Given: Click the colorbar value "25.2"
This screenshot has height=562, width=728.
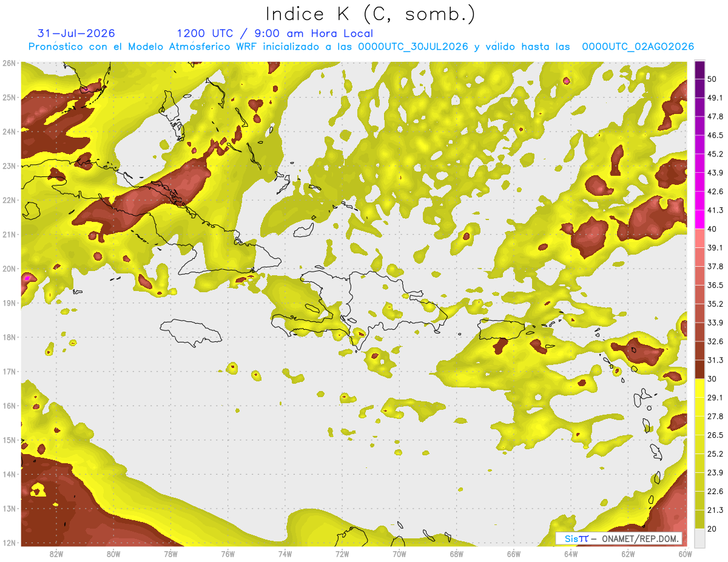Looking at the screenshot, I should click(x=715, y=454).
